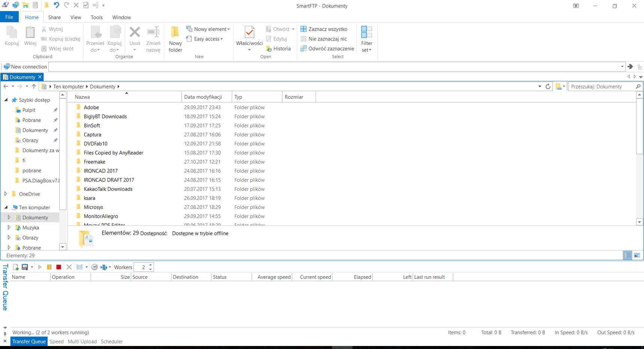Open the Filter set menu
Viewport: 644px width, 349px height.
coord(367,39)
